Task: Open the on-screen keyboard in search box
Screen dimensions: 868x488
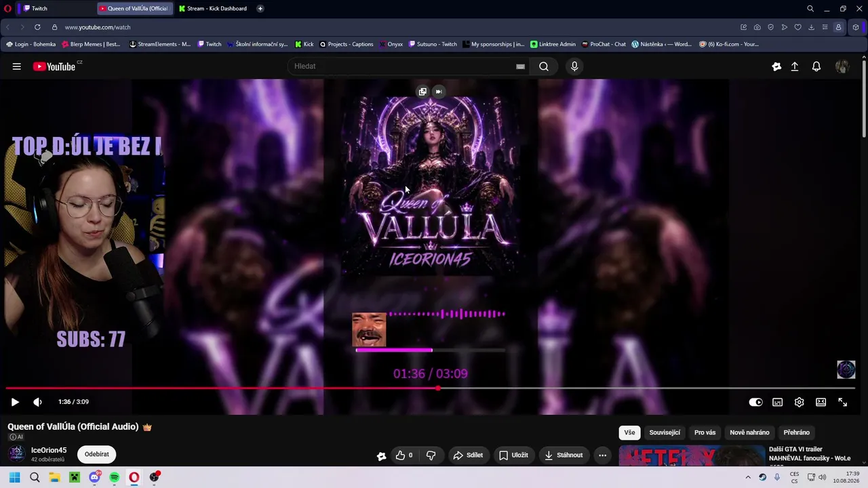Action: click(x=520, y=66)
